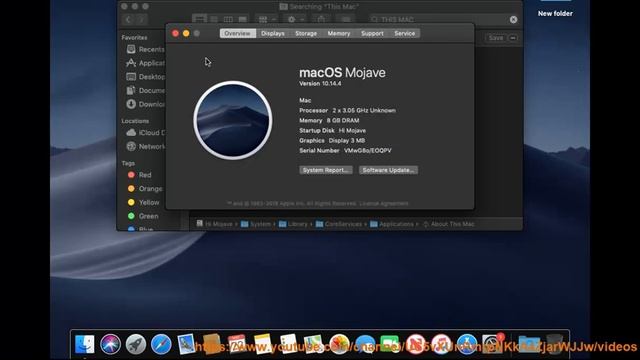Image resolution: width=640 pixels, height=360 pixels.
Task: Choose the Orange tag in sidebar
Action: click(145, 189)
